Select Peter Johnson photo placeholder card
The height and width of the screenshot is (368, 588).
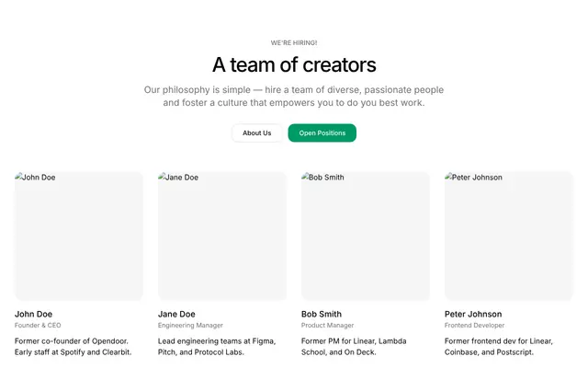[508, 236]
